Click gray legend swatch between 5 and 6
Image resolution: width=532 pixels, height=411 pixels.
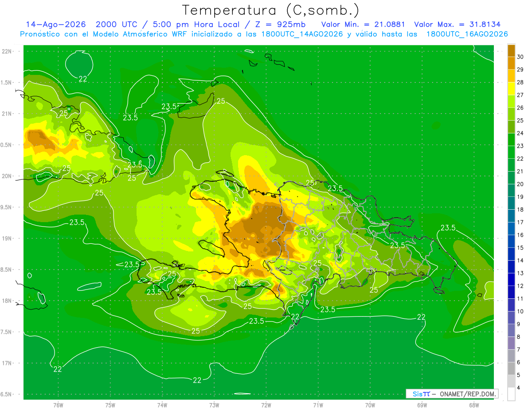(x=512, y=368)
